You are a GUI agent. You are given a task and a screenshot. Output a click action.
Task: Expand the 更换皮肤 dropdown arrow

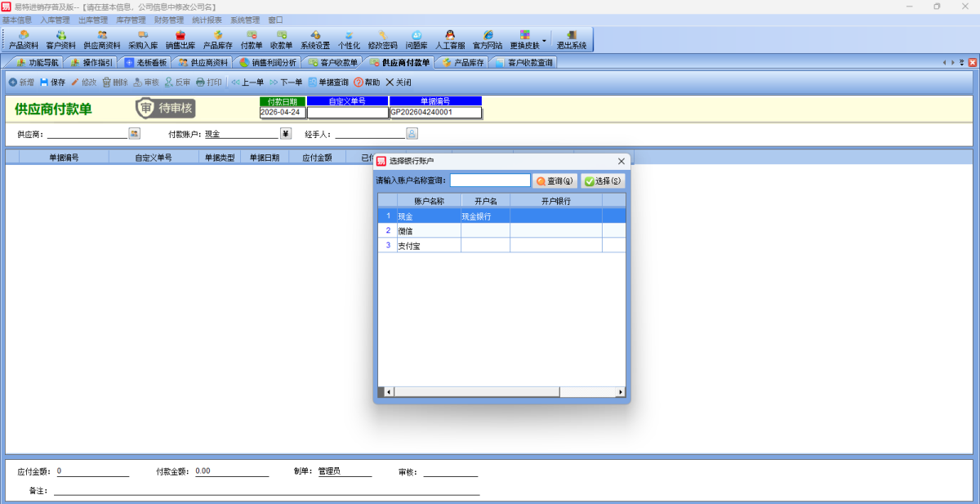pyautogui.click(x=545, y=38)
